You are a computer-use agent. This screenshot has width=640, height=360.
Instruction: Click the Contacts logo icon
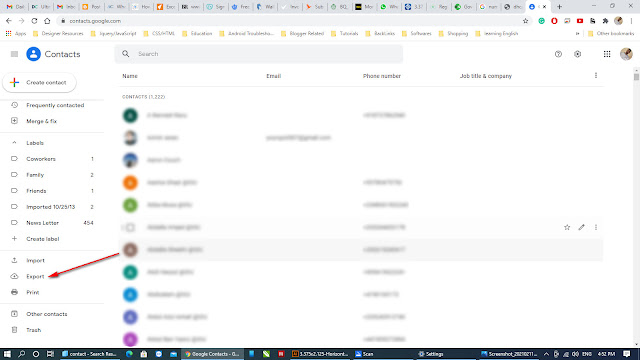point(33,54)
